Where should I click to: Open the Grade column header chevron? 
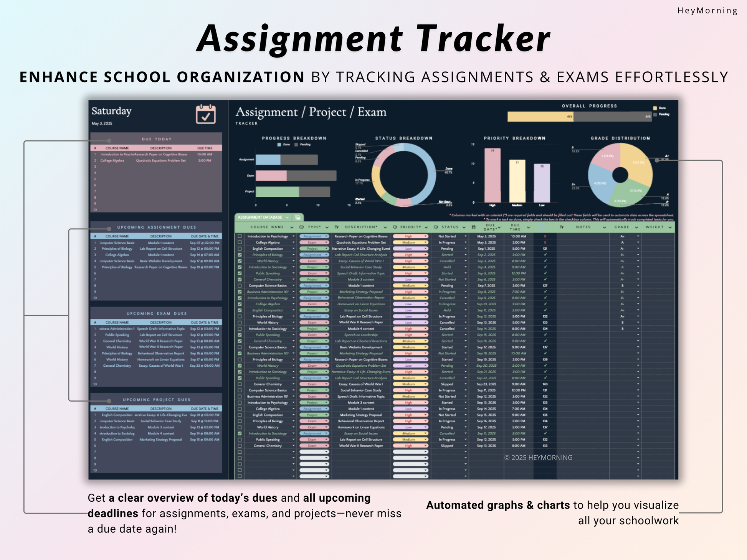pos(636,227)
